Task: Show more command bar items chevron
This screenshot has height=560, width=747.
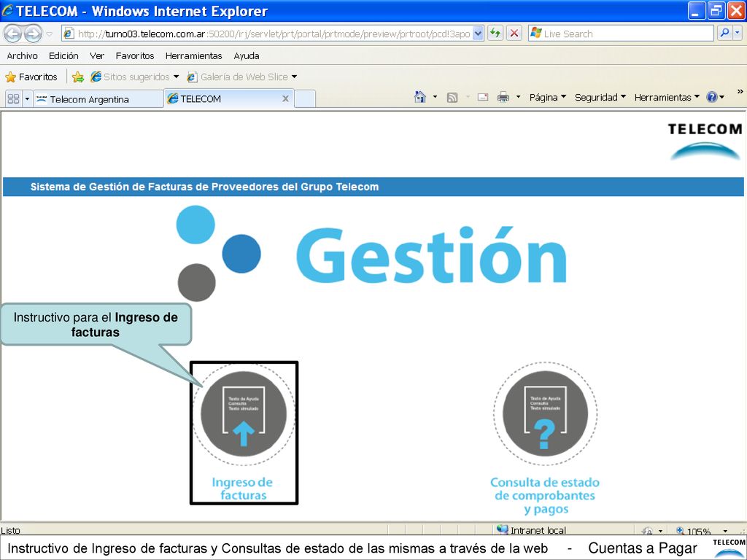Action: pyautogui.click(x=740, y=91)
